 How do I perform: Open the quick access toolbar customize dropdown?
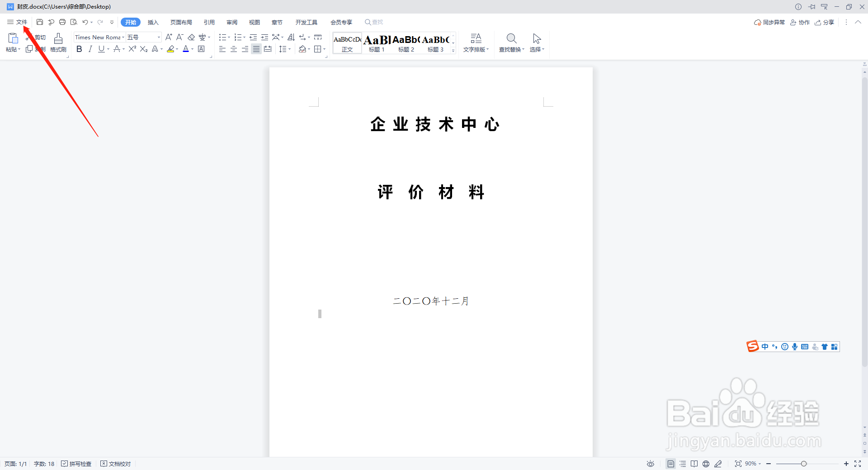pyautogui.click(x=112, y=22)
